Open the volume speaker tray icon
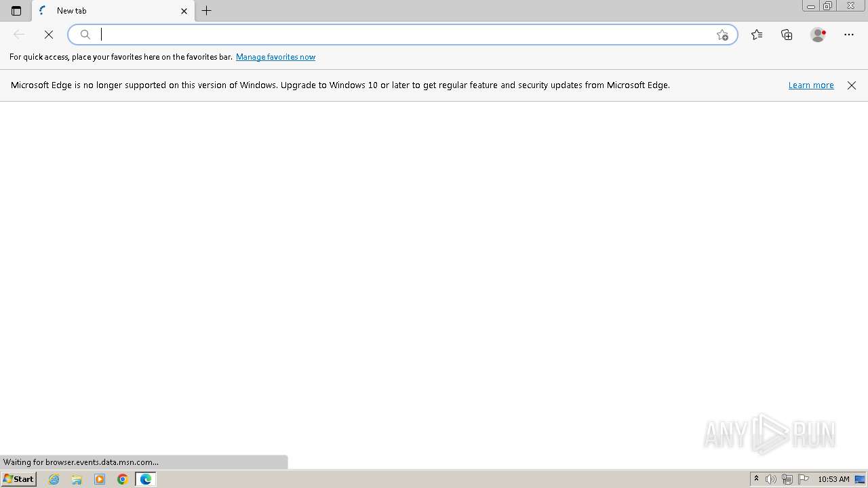The image size is (868, 488). (x=770, y=479)
